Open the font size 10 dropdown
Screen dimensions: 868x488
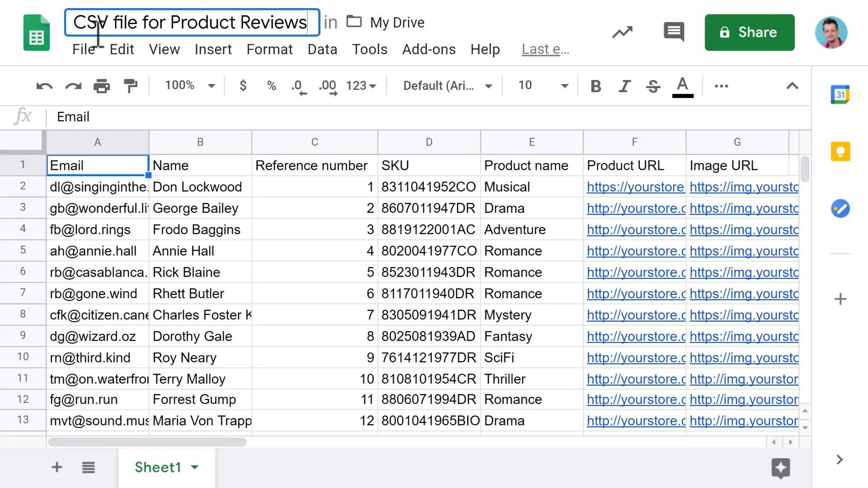(x=542, y=85)
